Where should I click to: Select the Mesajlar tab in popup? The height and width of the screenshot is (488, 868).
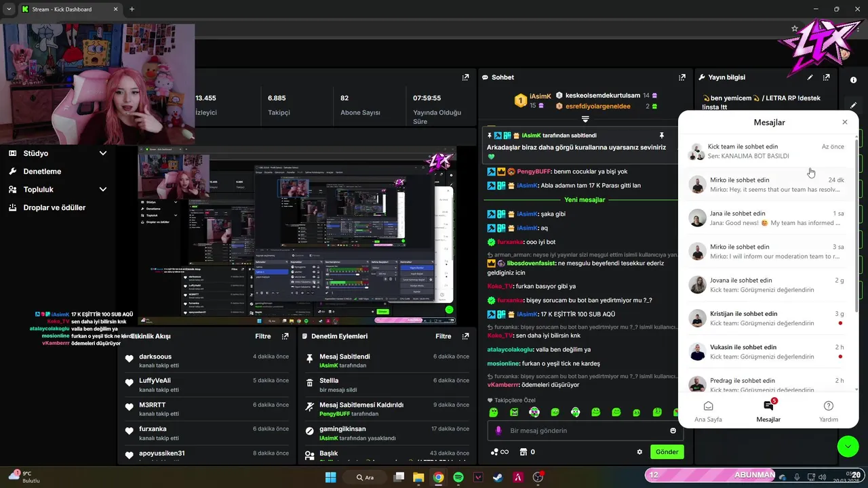(768, 411)
